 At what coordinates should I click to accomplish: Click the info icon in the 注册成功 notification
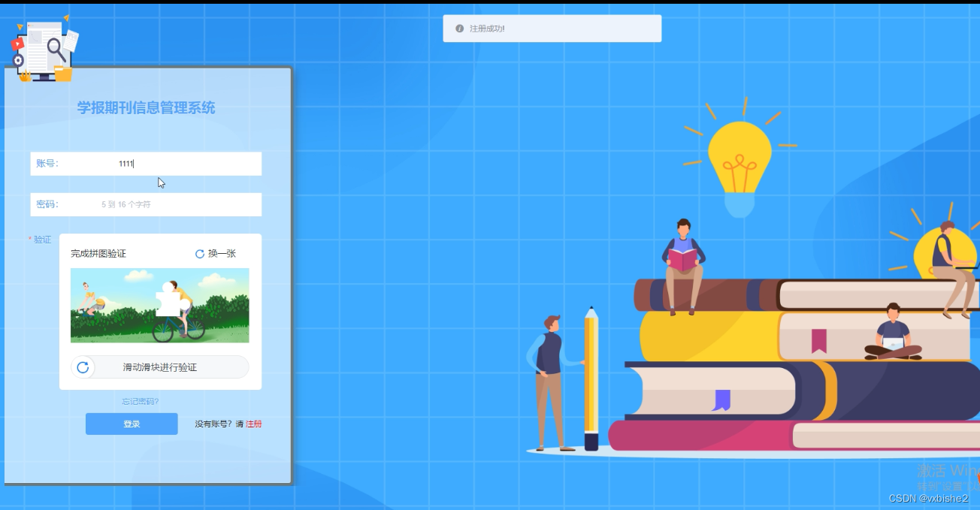click(460, 29)
